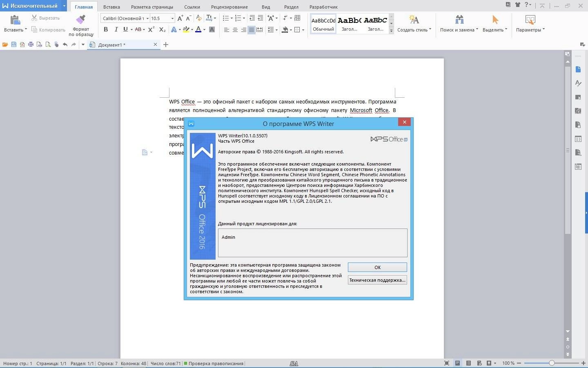Center-align the paragraph

(x=235, y=30)
